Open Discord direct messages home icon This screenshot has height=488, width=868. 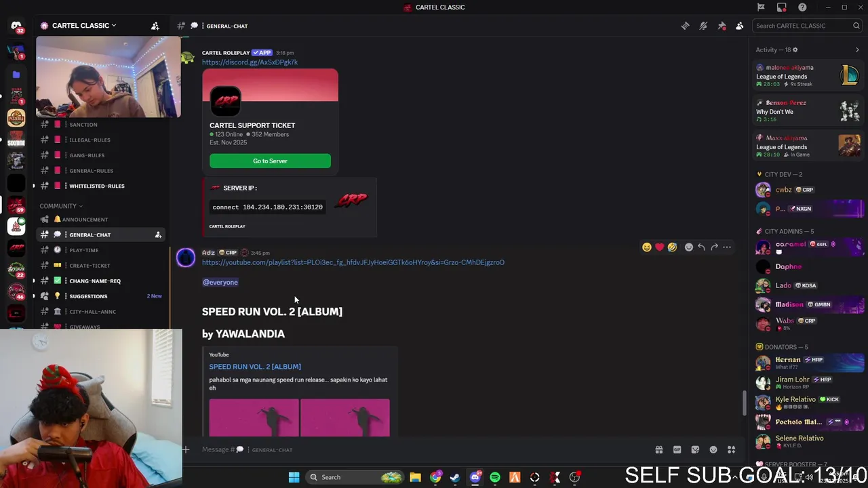tap(16, 26)
